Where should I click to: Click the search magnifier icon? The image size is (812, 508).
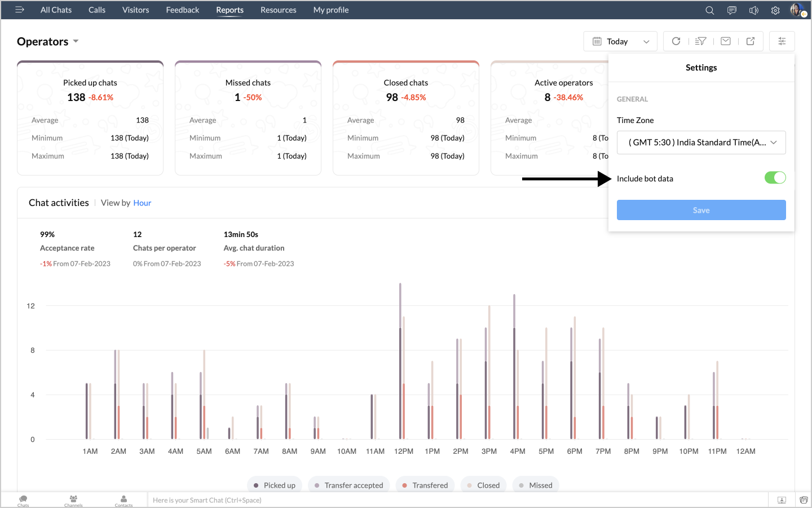(709, 10)
